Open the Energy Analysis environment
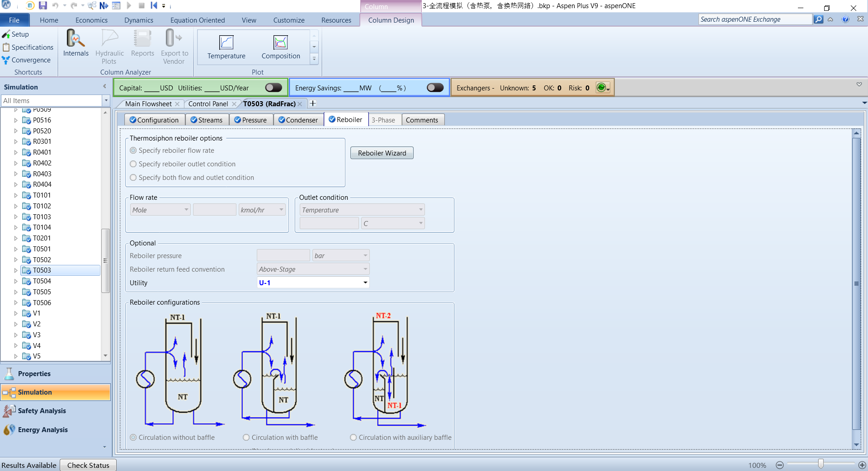Viewport: 868px width, 471px height. click(x=42, y=430)
